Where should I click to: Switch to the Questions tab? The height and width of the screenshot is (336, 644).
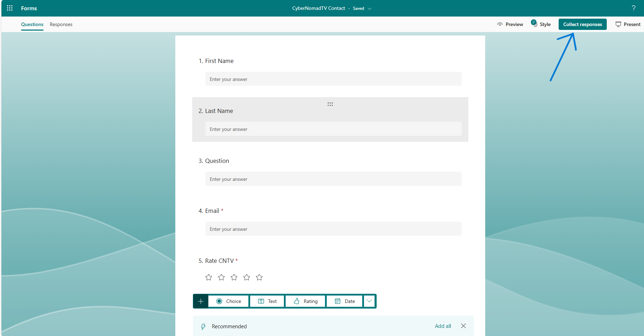32,24
